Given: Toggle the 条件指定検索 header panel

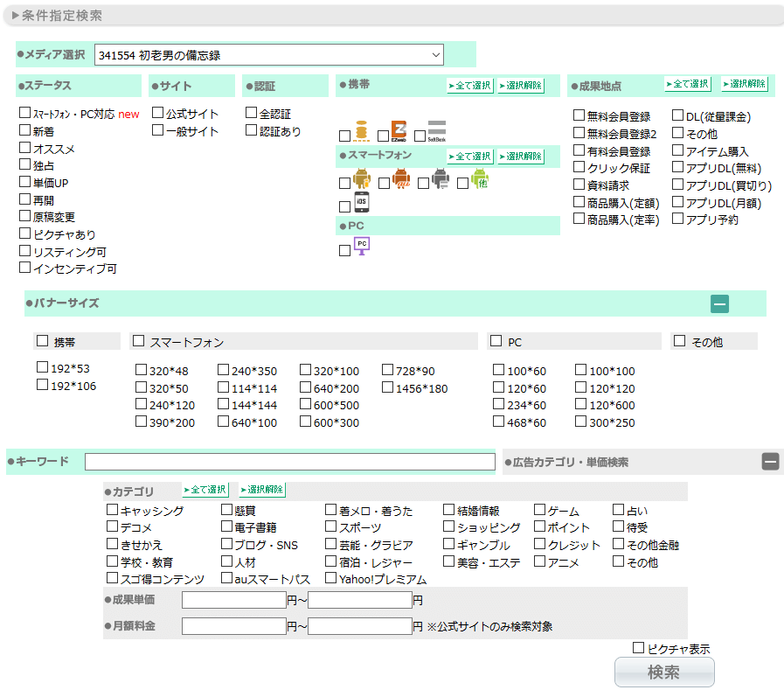Looking at the screenshot, I should coord(392,16).
